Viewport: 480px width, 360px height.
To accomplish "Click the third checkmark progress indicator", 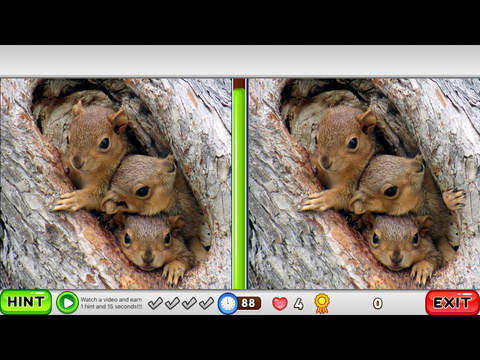I will pos(189,303).
